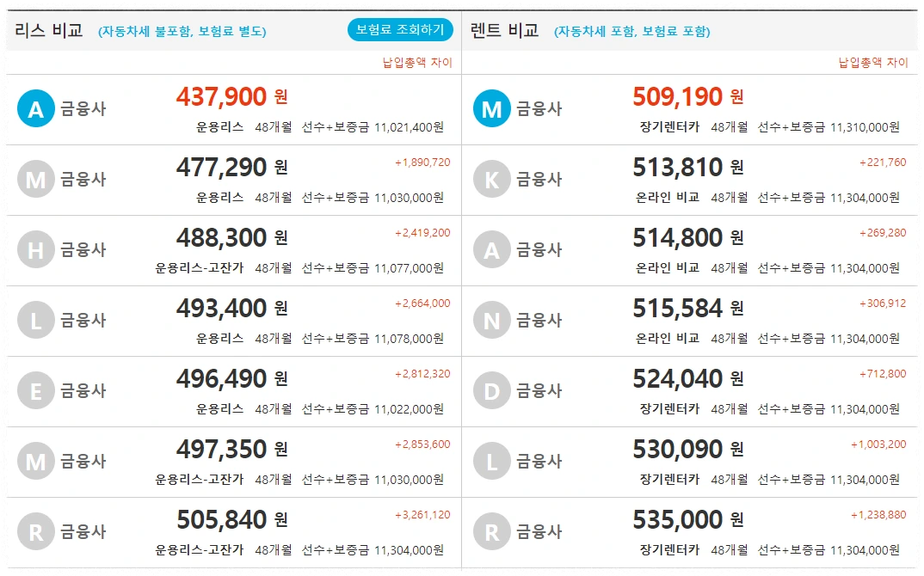Select the L 금융사 icon on the 530,090원 rent row
This screenshot has width=924, height=576.
click(x=490, y=461)
